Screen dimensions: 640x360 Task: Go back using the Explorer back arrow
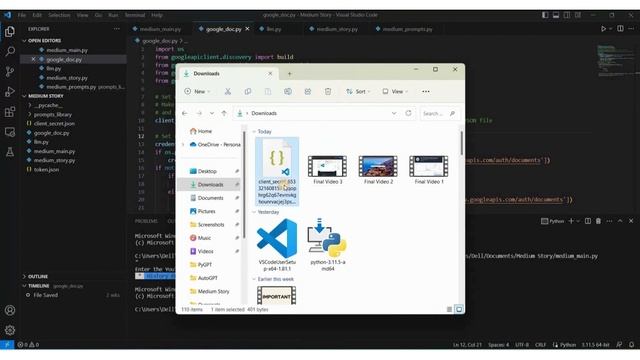coord(184,113)
